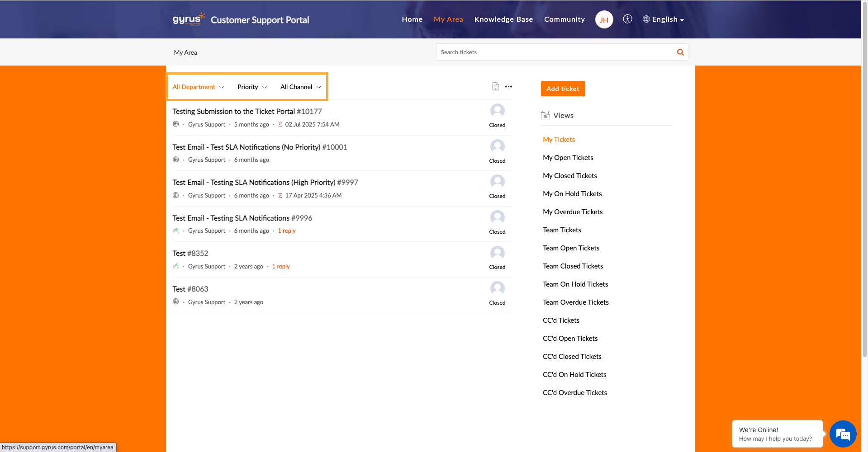Click the Gyrus logo

click(189, 19)
